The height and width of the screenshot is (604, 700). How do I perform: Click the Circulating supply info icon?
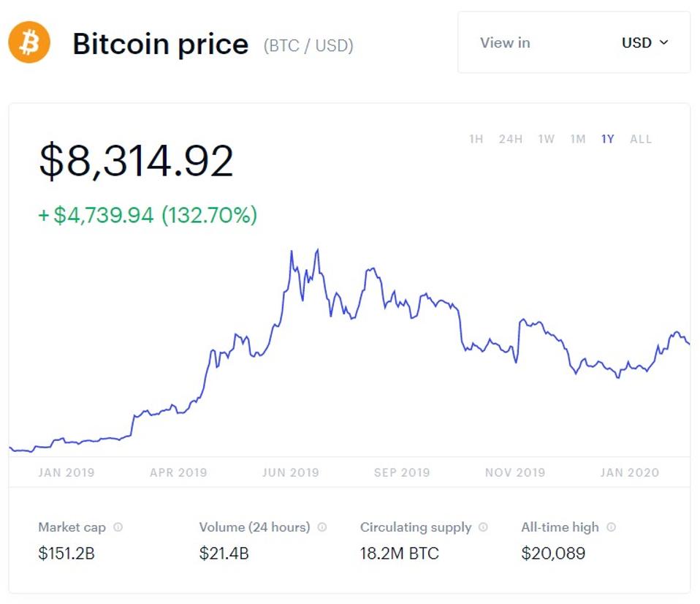pos(483,527)
